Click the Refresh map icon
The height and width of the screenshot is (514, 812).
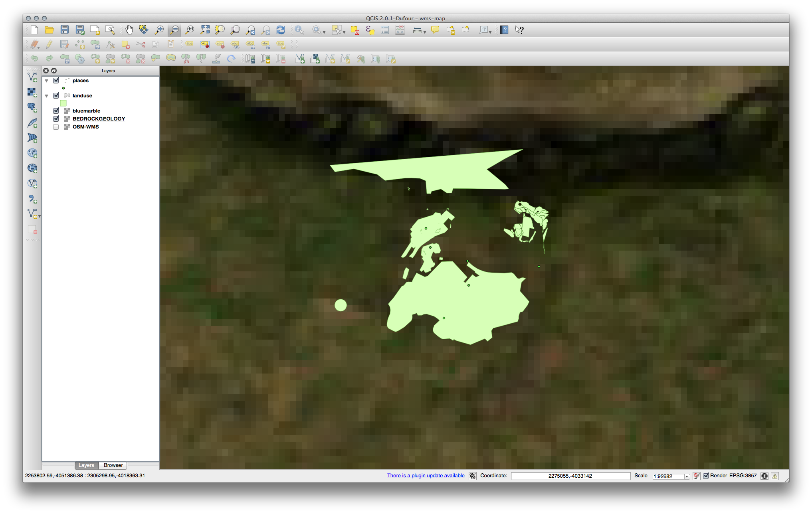tap(281, 30)
